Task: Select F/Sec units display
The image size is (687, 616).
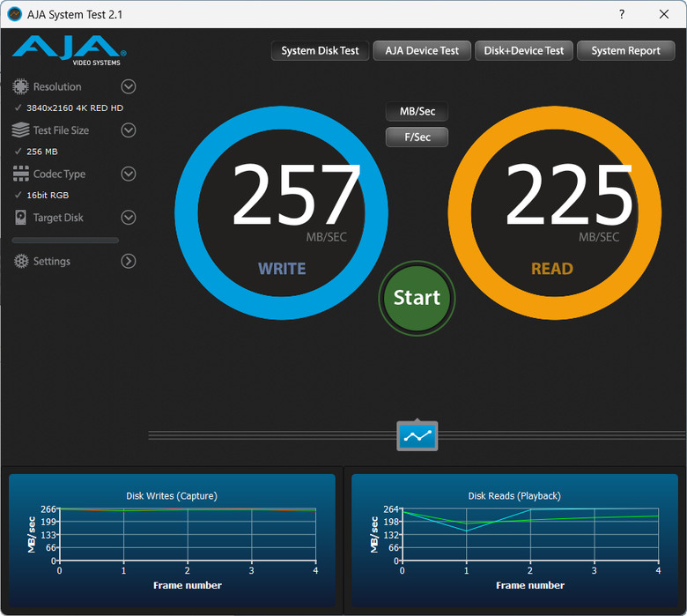Action: [417, 137]
